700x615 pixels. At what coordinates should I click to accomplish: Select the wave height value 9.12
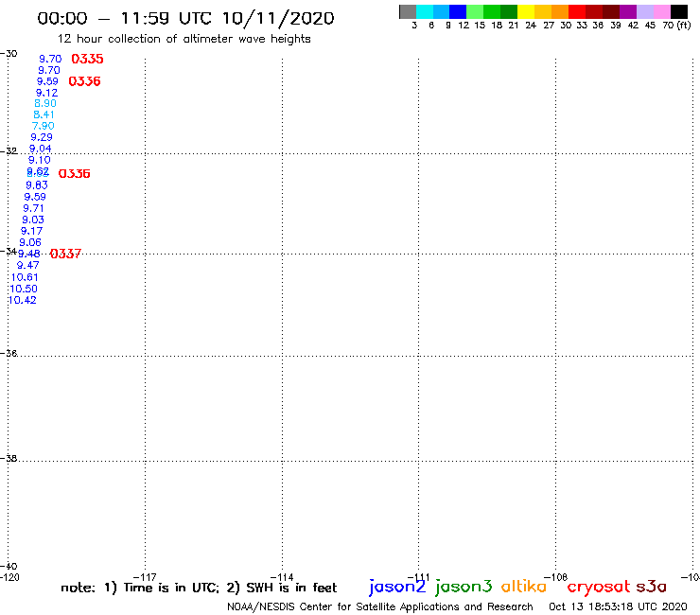point(47,93)
